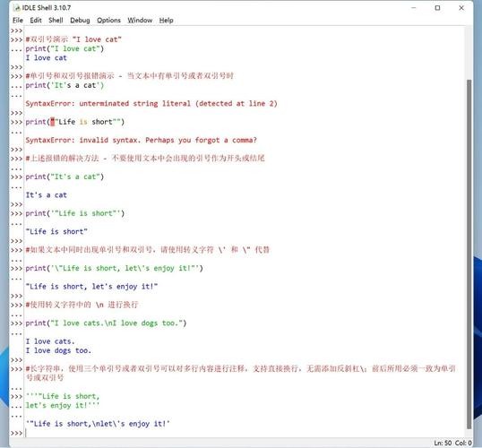The height and width of the screenshot is (448, 482).
Task: Click the output "Life is short"
Action: point(56,231)
